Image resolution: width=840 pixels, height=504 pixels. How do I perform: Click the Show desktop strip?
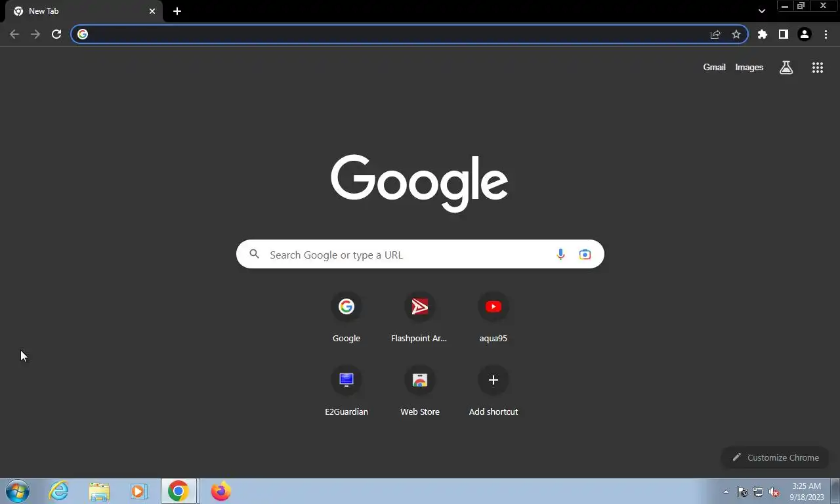click(x=835, y=492)
